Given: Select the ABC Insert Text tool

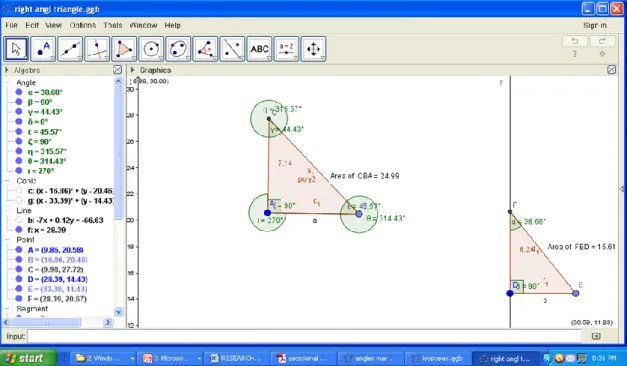Looking at the screenshot, I should 260,49.
